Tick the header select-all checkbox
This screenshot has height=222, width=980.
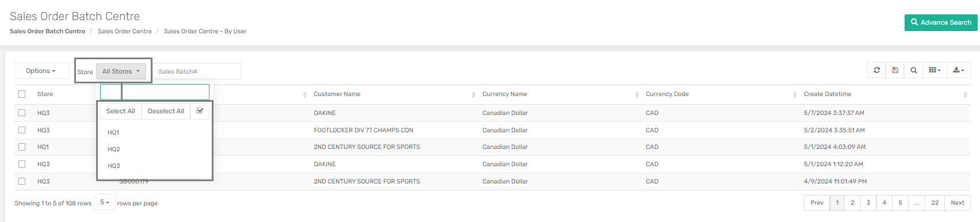22,94
